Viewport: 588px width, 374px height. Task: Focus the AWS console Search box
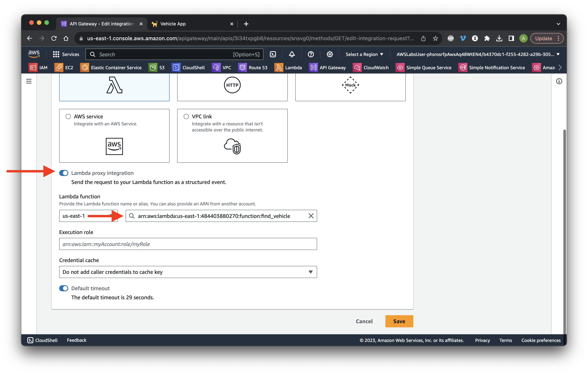(x=174, y=54)
